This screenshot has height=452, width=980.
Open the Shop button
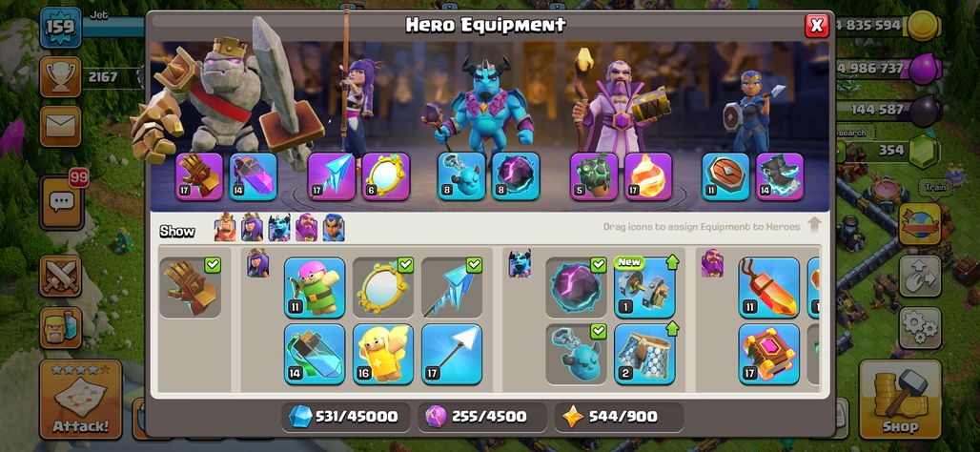(x=900, y=399)
